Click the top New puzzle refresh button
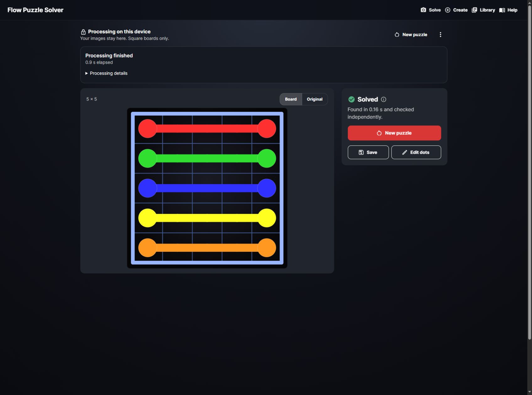 [411, 35]
